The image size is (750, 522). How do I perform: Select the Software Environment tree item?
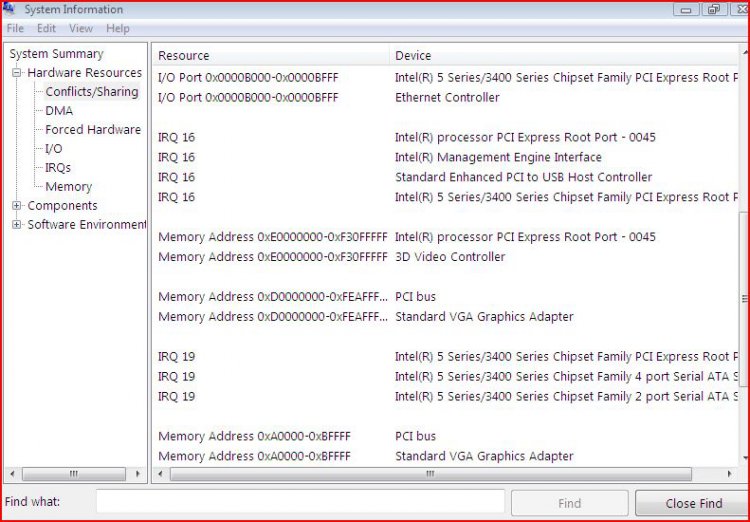coord(87,224)
